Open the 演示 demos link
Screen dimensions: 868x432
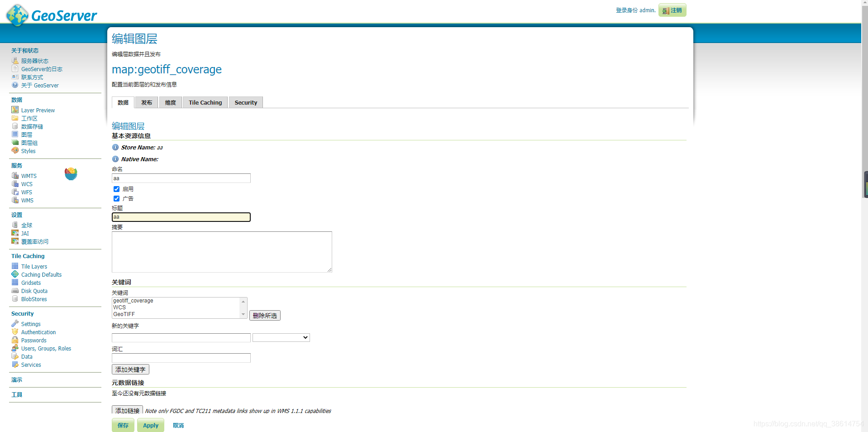click(x=17, y=380)
